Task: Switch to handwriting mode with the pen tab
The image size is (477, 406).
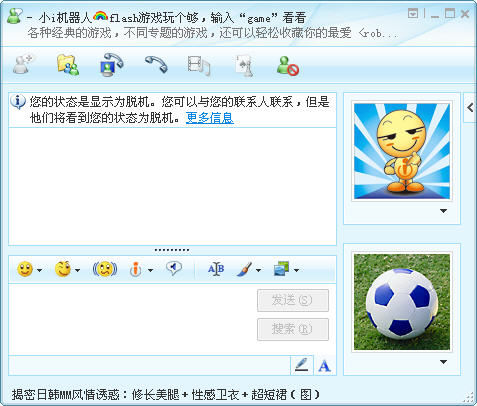Action: pos(302,365)
